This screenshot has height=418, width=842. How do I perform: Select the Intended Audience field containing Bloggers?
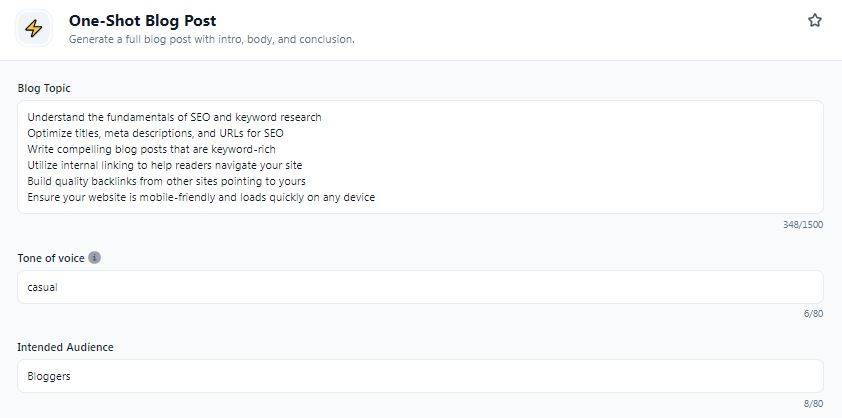420,376
